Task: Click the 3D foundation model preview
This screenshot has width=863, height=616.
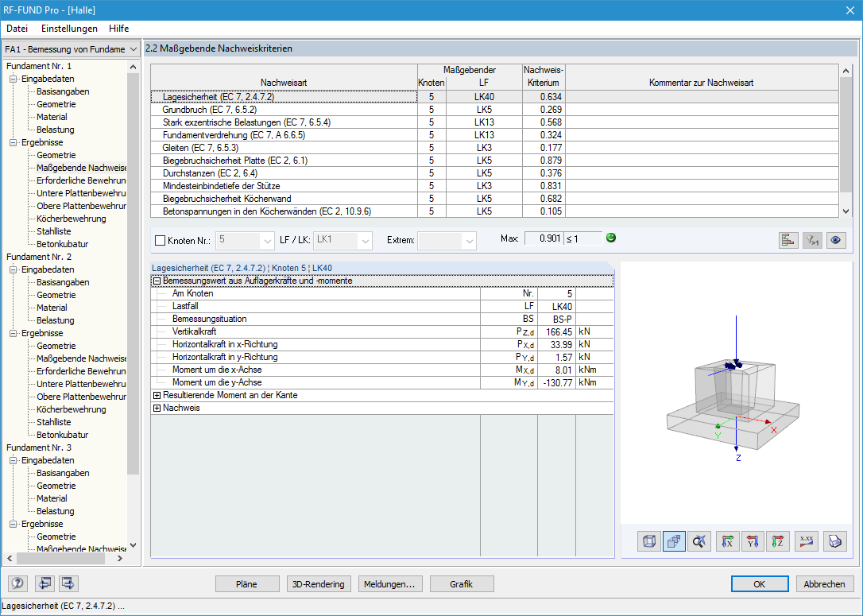Action: point(736,392)
